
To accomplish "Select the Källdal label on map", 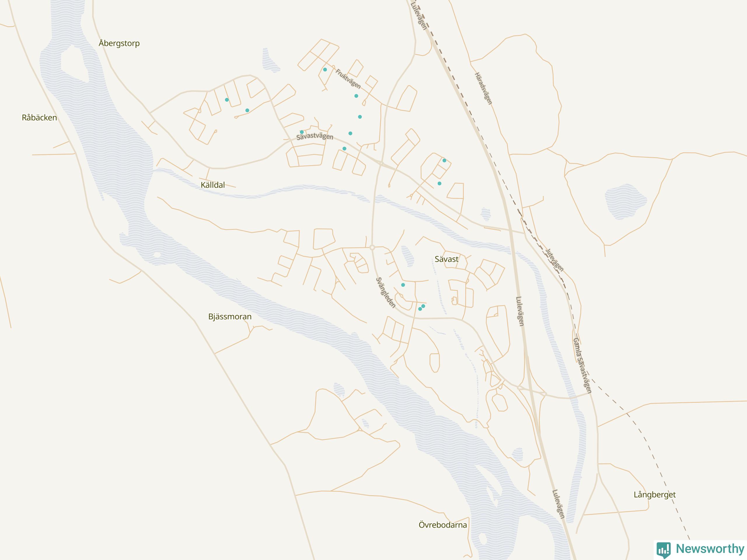I will coord(213,185).
